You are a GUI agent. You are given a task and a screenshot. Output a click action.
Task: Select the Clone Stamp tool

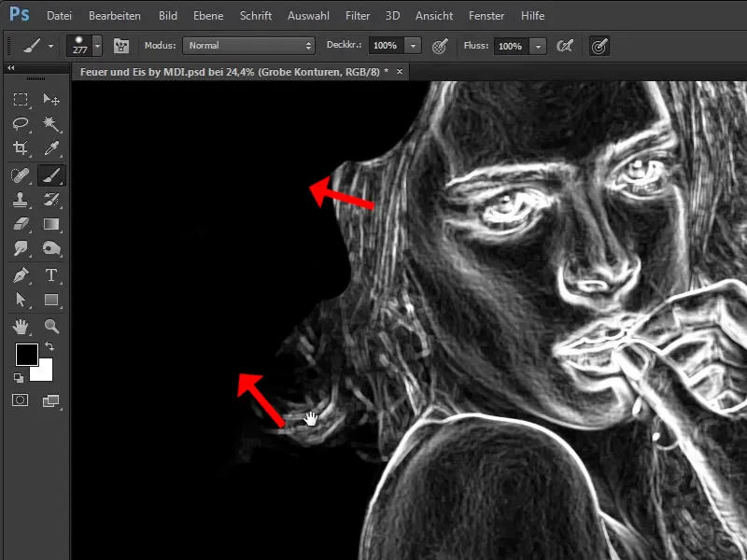pos(20,200)
